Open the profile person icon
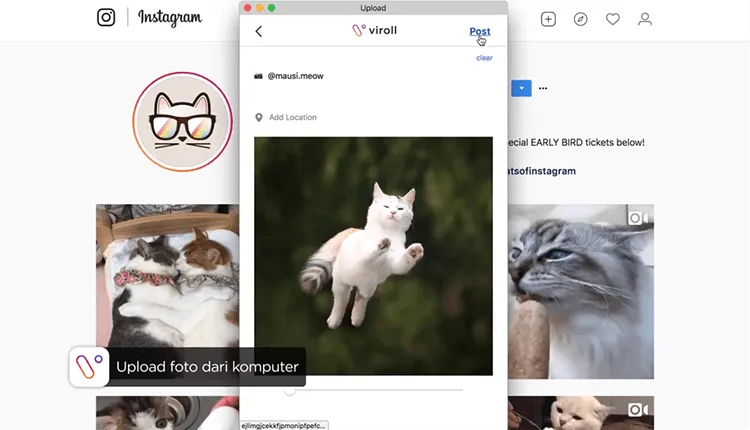This screenshot has height=430, width=750. pos(645,19)
